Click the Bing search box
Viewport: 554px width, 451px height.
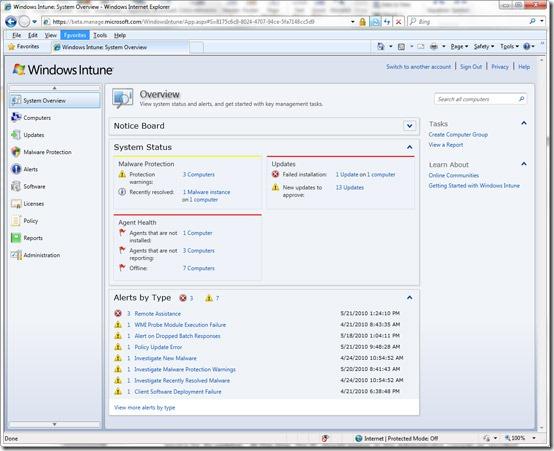(472, 22)
